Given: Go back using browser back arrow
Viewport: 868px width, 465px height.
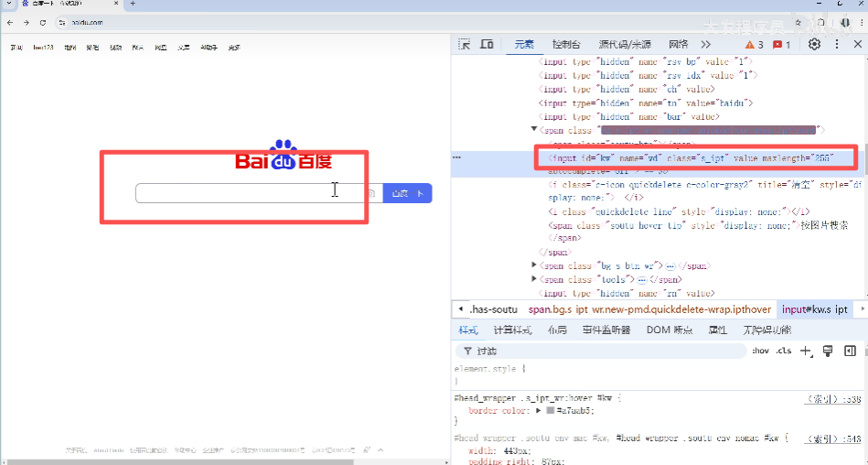Looking at the screenshot, I should [10, 23].
